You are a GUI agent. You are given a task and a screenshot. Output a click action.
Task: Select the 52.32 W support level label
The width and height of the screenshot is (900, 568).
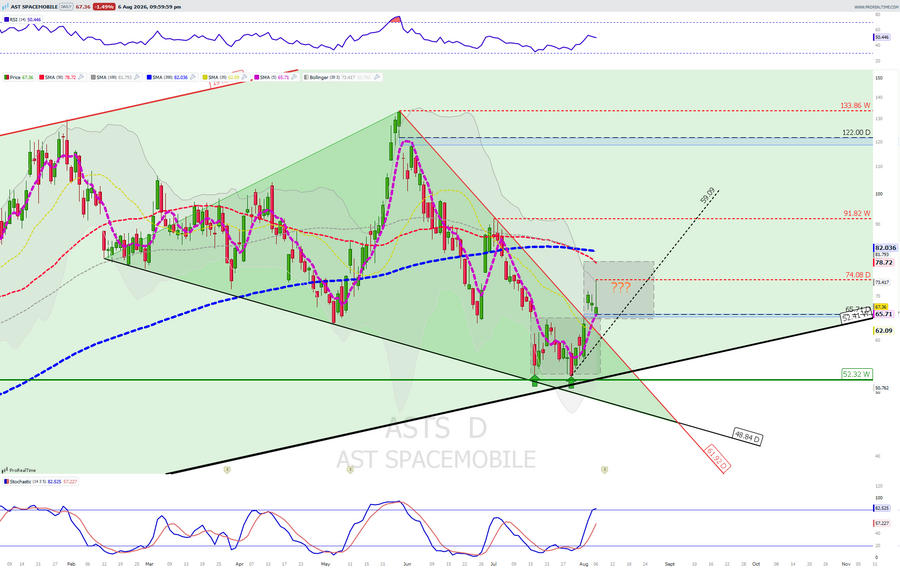tap(856, 374)
